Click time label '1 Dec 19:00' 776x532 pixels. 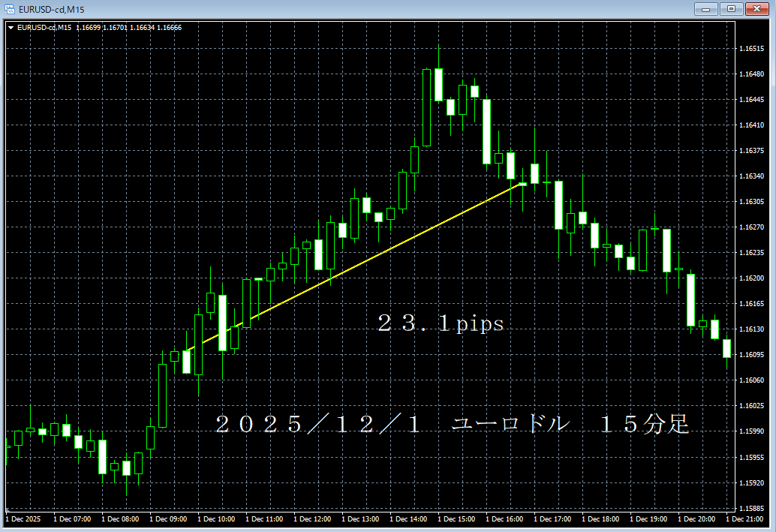pos(648,519)
